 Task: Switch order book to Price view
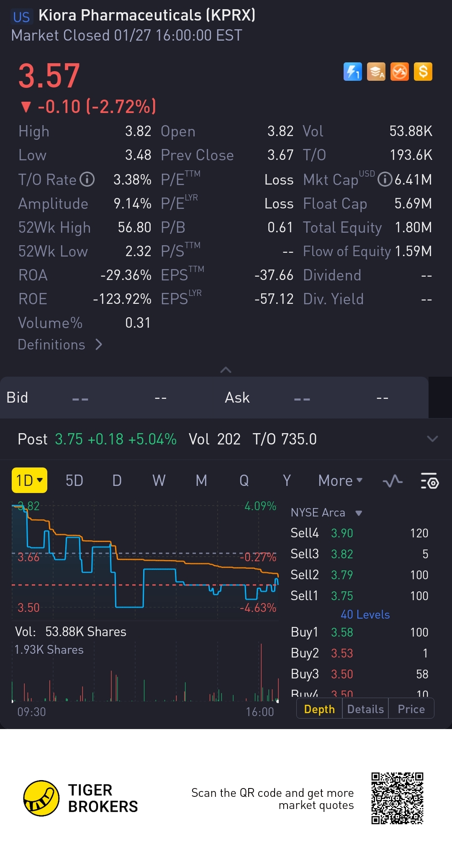[411, 709]
